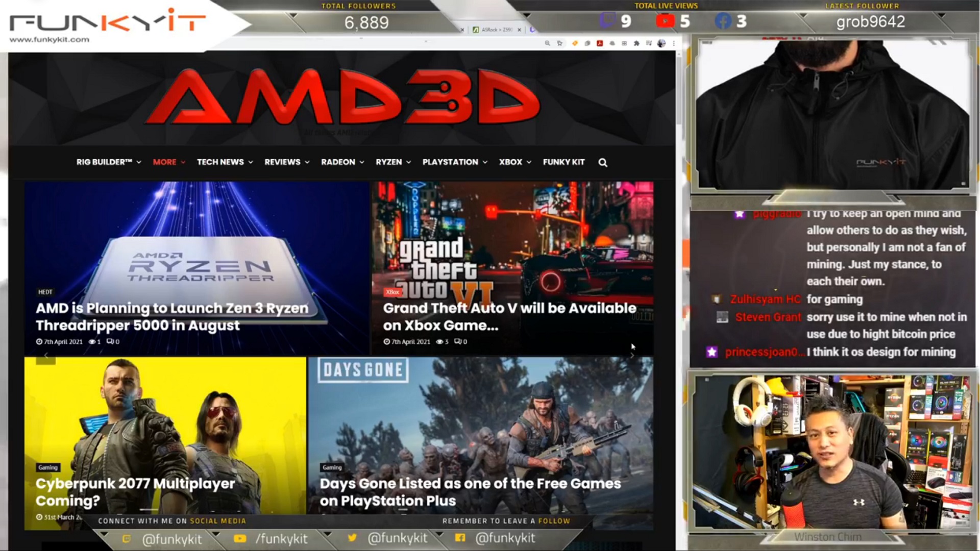Click the Gaming tag on Days Gone article
This screenshot has width=980, height=551.
332,467
